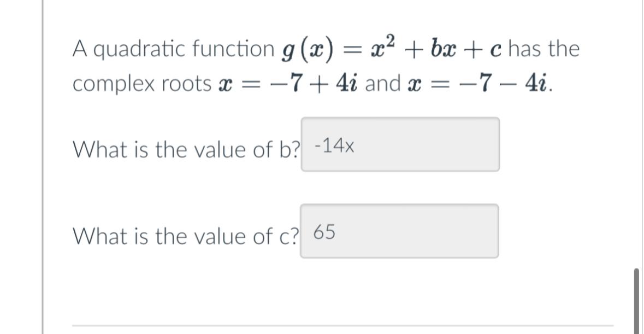Click the input field containing -14x
This screenshot has width=644, height=334.
point(399,144)
